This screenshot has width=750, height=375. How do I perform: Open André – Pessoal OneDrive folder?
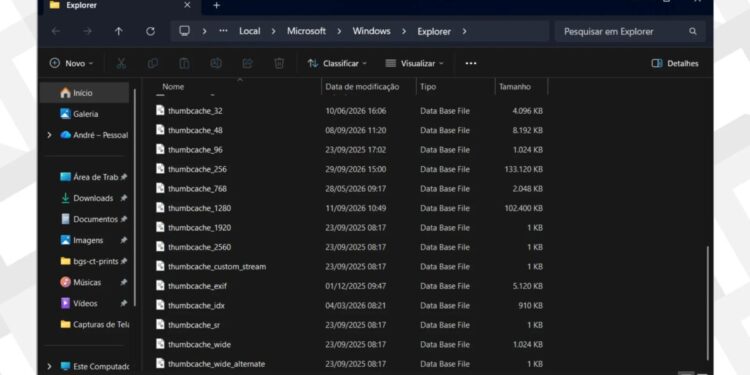(94, 135)
